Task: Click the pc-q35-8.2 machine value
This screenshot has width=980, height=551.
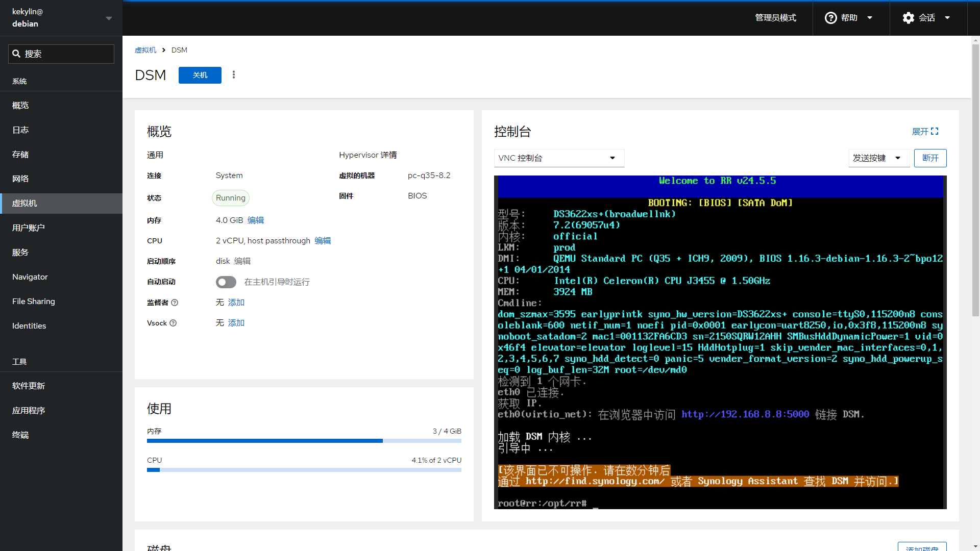Action: coord(429,176)
